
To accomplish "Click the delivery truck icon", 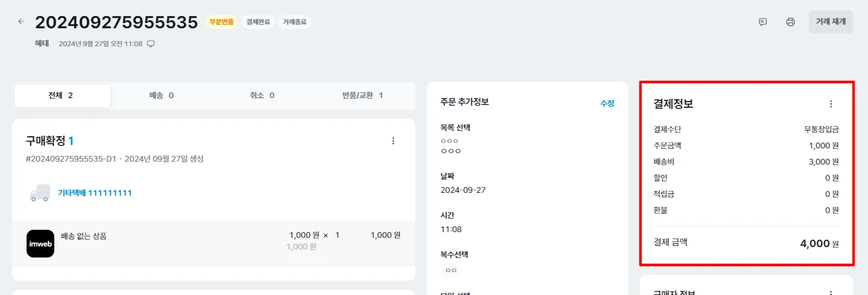I will point(39,193).
